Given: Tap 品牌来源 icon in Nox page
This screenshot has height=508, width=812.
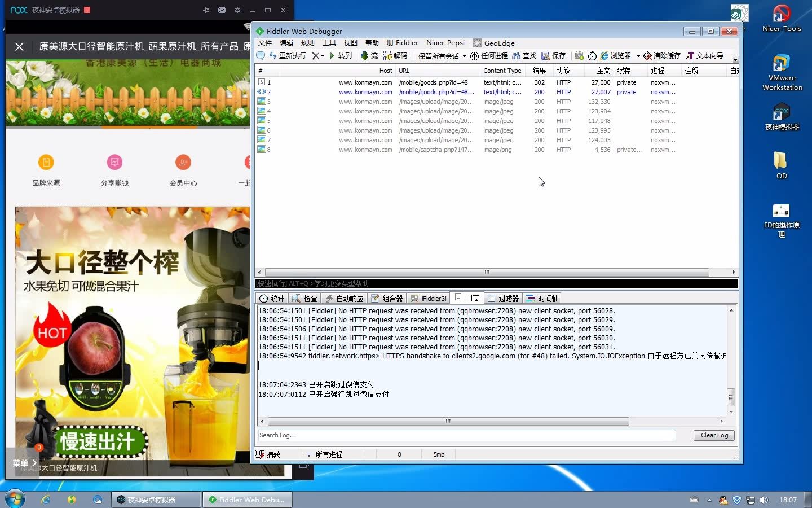Looking at the screenshot, I should coord(46,163).
